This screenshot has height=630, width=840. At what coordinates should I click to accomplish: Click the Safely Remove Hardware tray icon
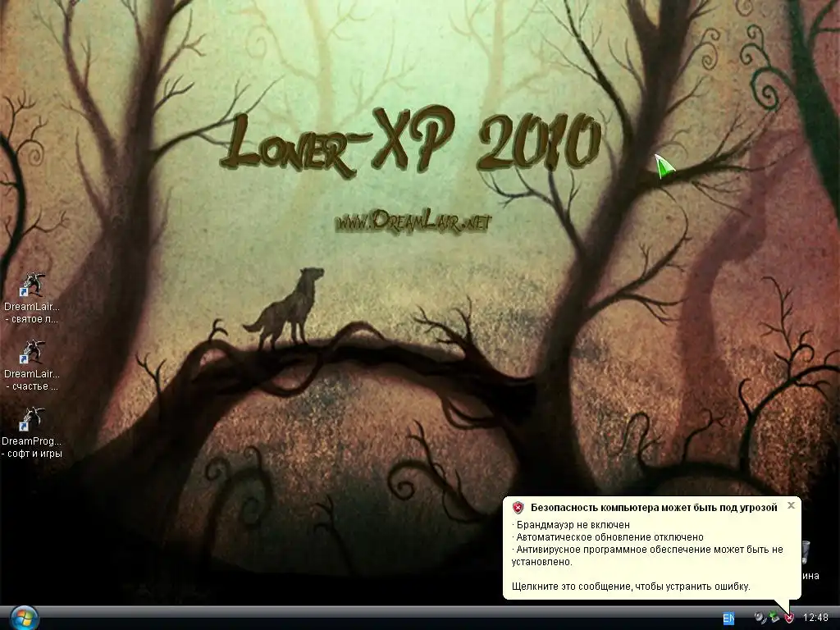[x=774, y=619]
